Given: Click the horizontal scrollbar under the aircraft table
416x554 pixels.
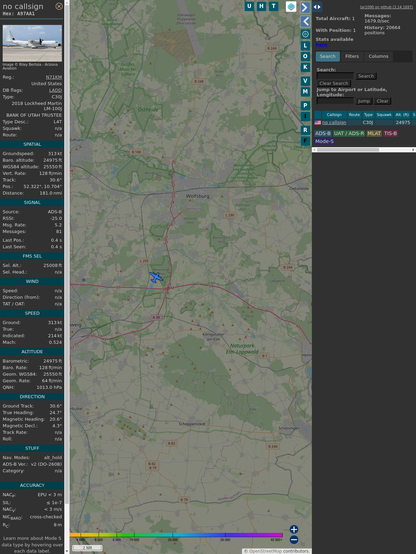Looking at the screenshot, I should pyautogui.click(x=364, y=150).
